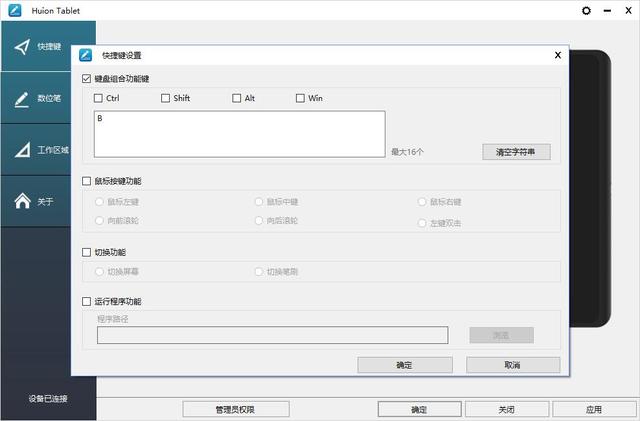
Task: Open the 工作区域 sidebar tab
Action: 37,150
